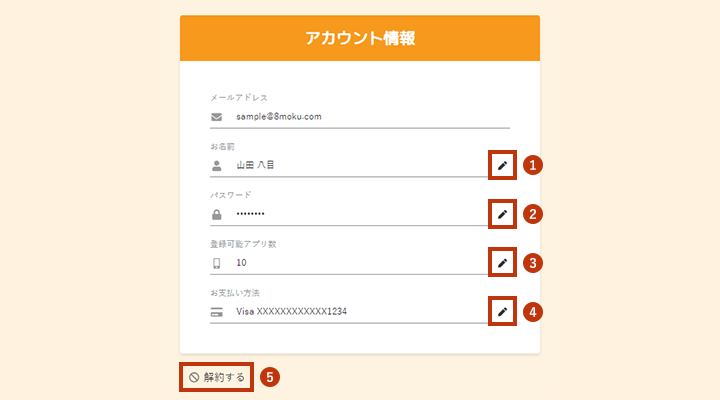Click the 登録可能アプリ数 label
720x400 pixels.
tap(243, 244)
